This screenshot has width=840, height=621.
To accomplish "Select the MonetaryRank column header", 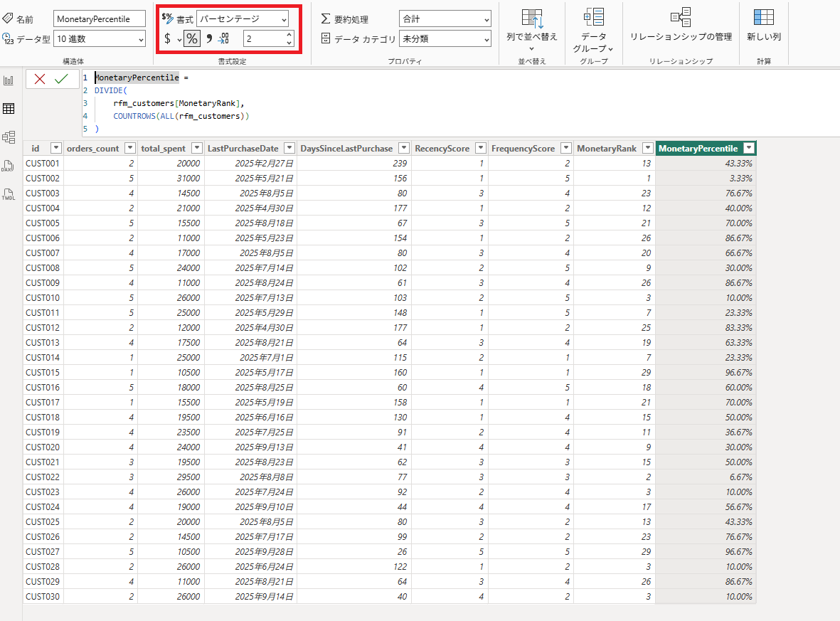I will [607, 148].
